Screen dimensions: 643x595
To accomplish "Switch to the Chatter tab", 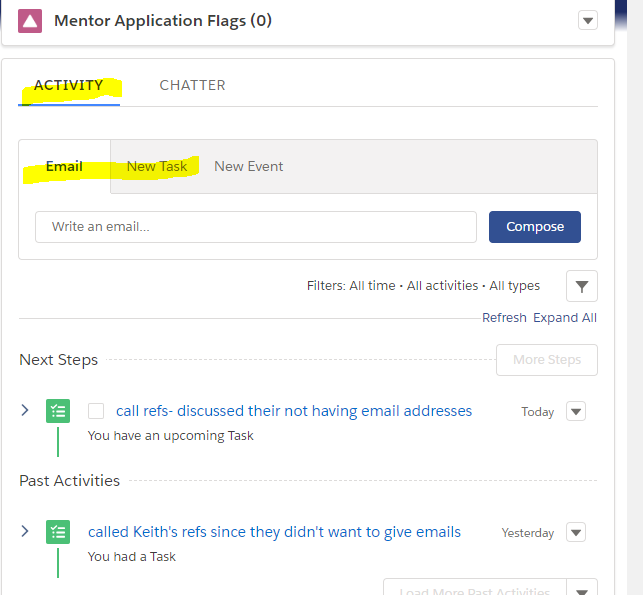I will tap(192, 85).
